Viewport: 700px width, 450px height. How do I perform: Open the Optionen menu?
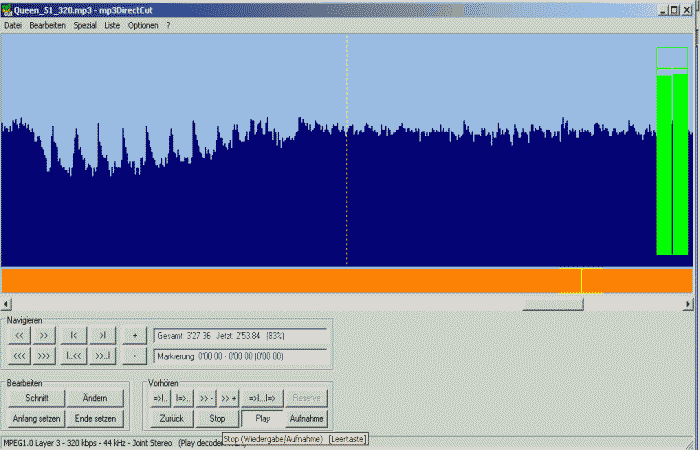(x=143, y=25)
